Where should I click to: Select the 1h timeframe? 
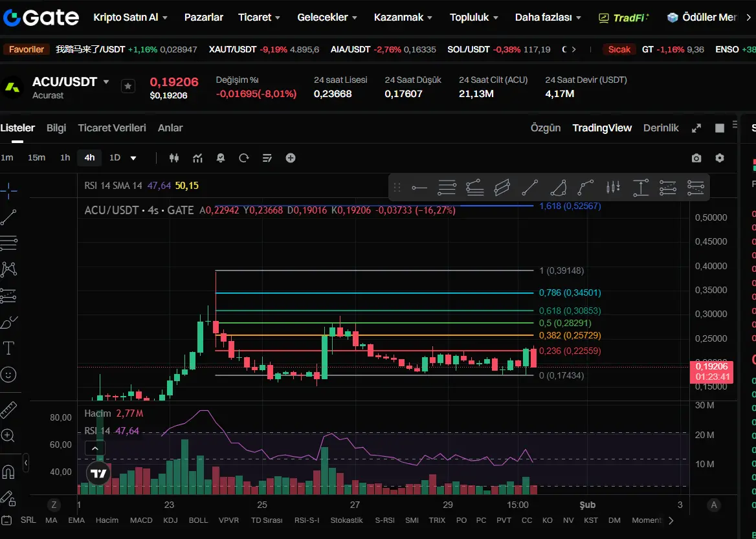coord(65,158)
